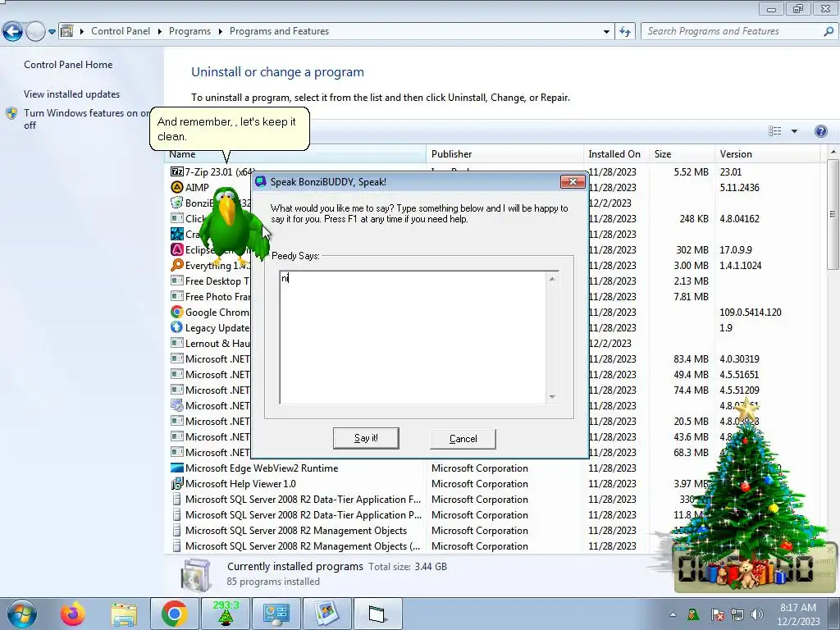The width and height of the screenshot is (840, 630).
Task: Select the AIMP program icon
Action: pos(177,187)
